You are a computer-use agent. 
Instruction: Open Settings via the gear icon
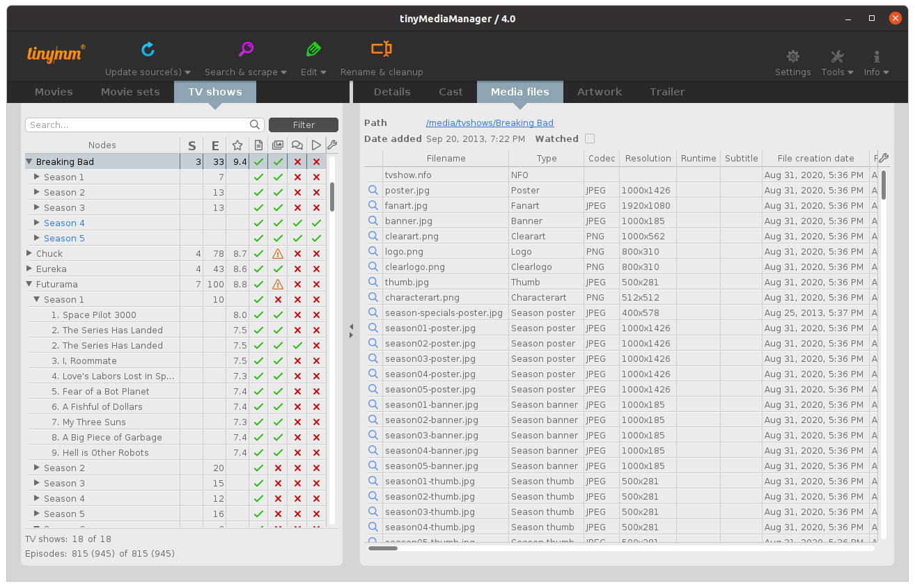[792, 57]
